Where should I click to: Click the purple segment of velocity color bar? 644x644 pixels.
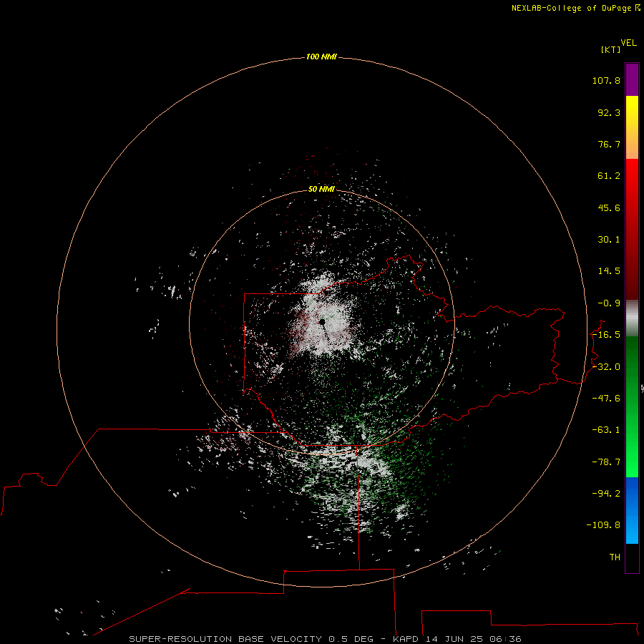[x=632, y=79]
